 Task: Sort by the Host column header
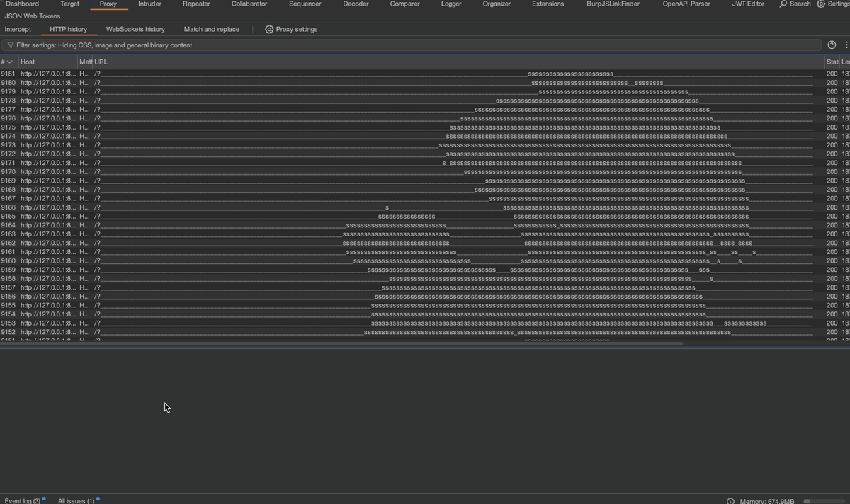(x=47, y=62)
